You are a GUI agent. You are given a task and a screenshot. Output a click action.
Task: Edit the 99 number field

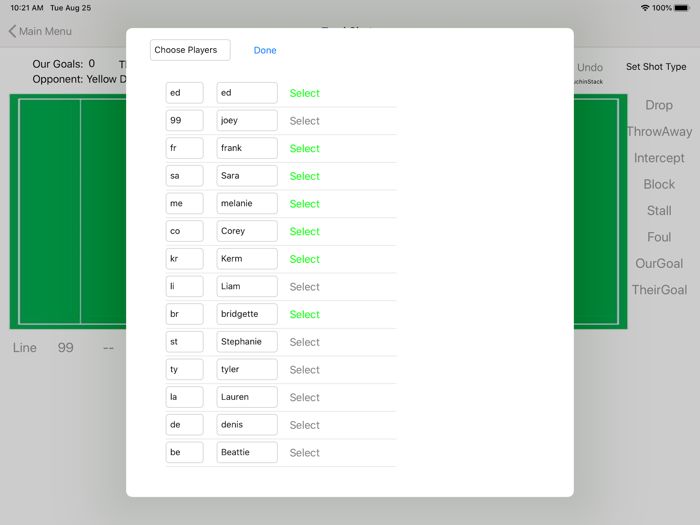coord(184,121)
